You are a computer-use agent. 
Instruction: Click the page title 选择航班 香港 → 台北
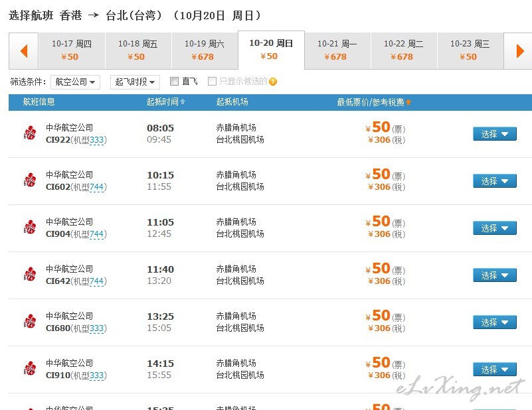tap(86, 15)
